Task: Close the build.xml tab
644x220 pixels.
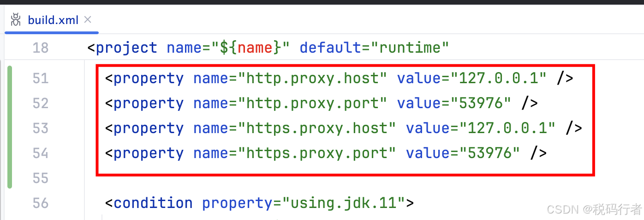Action: coord(88,19)
